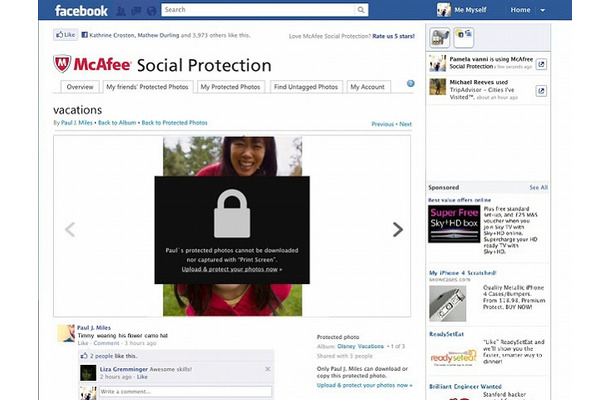The image size is (610, 400).
Task: Like Paul's photo caption post
Action: click(x=83, y=343)
